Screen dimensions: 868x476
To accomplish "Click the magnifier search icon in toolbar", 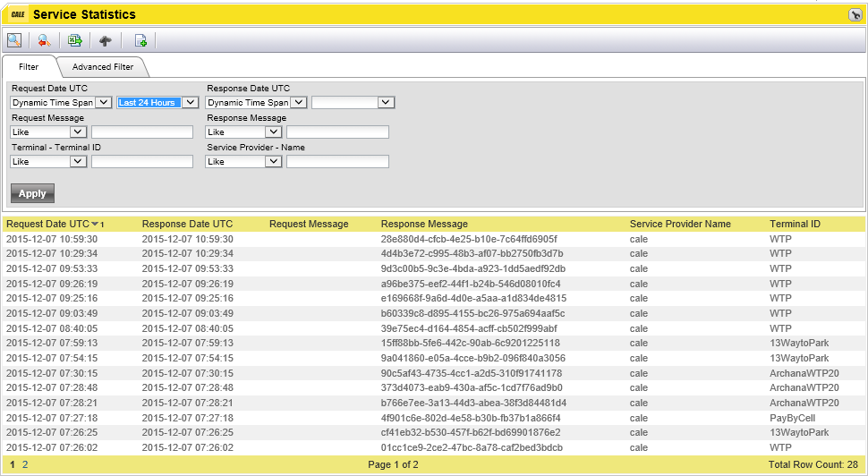I will 14,40.
